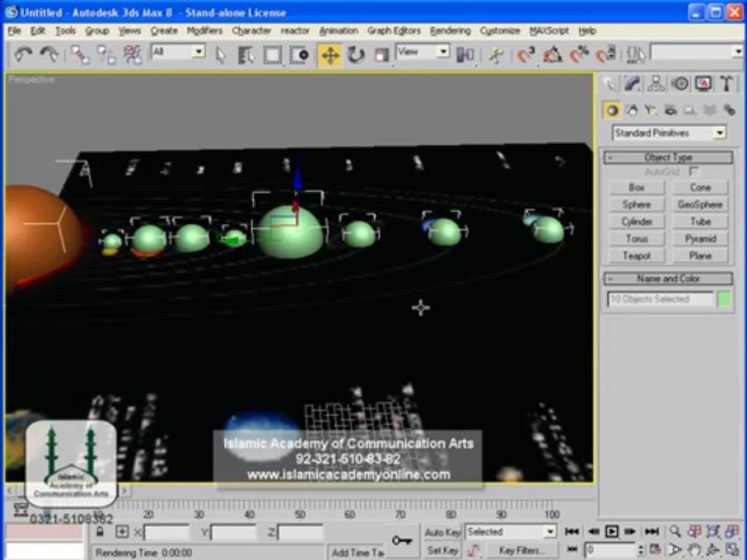
Task: Click the object name field
Action: click(x=661, y=299)
